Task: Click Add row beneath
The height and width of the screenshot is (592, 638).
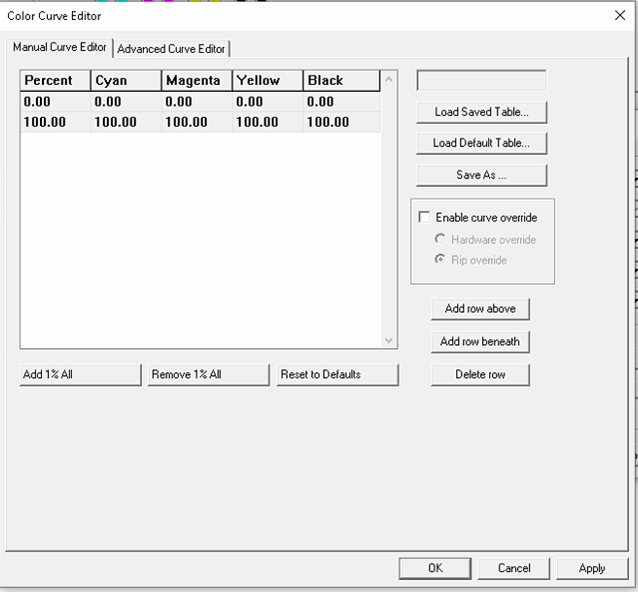Action: click(x=480, y=342)
